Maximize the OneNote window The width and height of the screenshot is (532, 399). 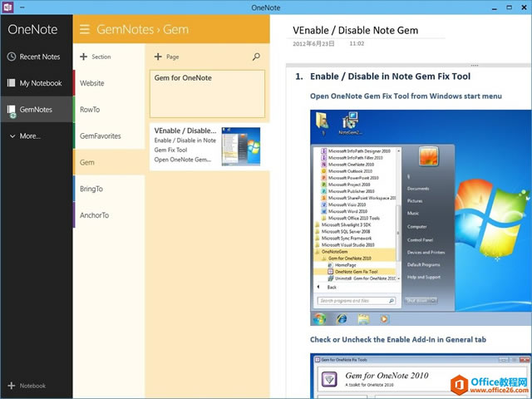pos(509,7)
